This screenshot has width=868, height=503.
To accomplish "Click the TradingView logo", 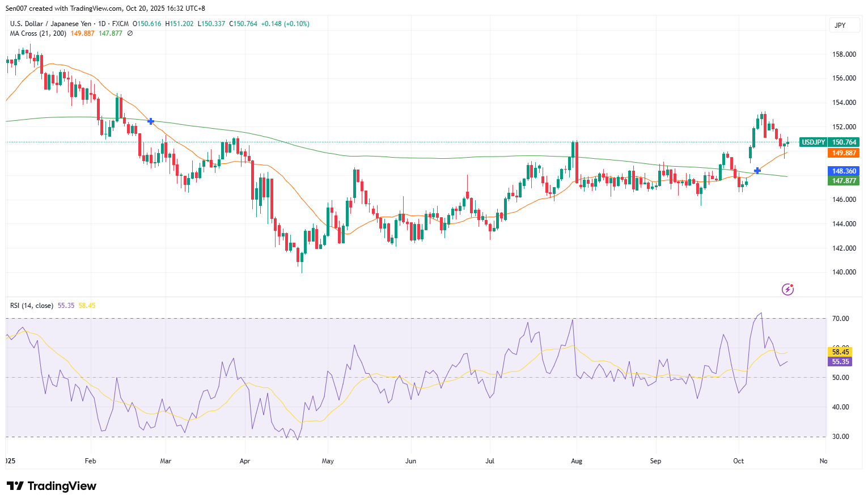I will [x=52, y=486].
